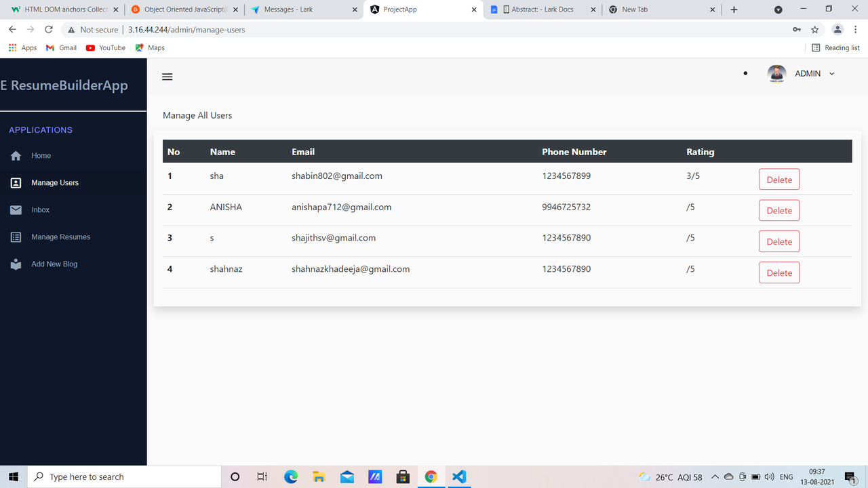The image size is (868, 488).
Task: Click the Manage Resumes list icon
Action: point(16,237)
